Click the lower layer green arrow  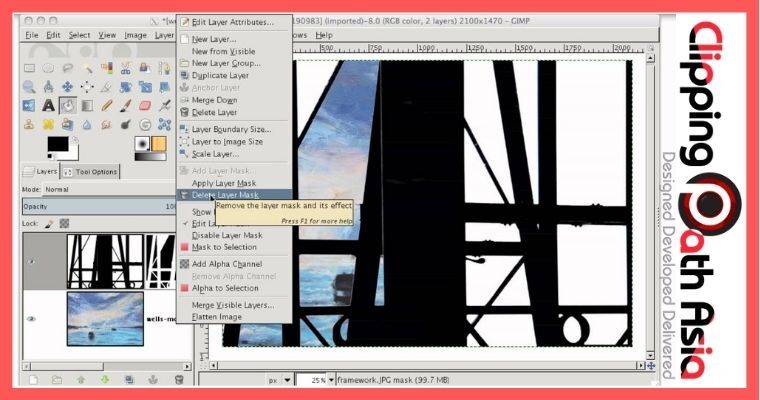pos(105,380)
